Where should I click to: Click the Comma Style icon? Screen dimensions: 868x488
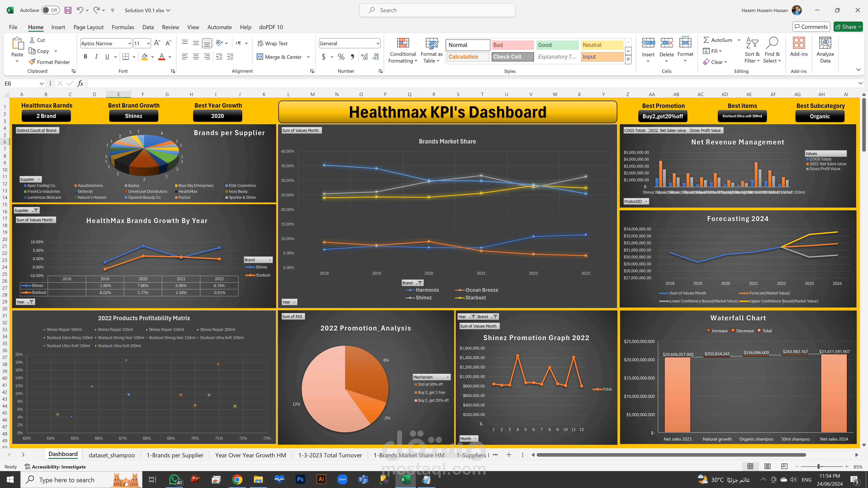coord(352,57)
